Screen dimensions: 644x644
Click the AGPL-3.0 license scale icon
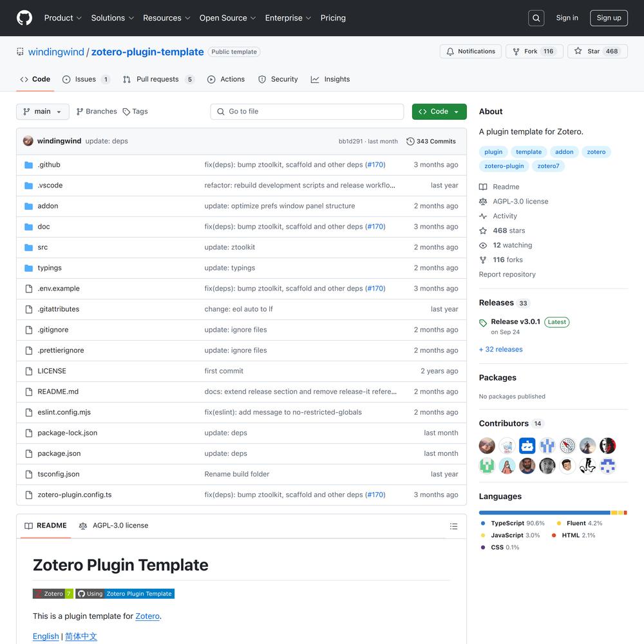(x=483, y=201)
